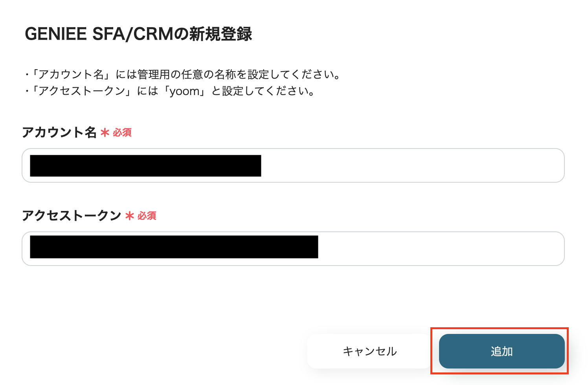Click the word GENIEE in the title
This screenshot has height=385, width=588.
click(x=55, y=34)
